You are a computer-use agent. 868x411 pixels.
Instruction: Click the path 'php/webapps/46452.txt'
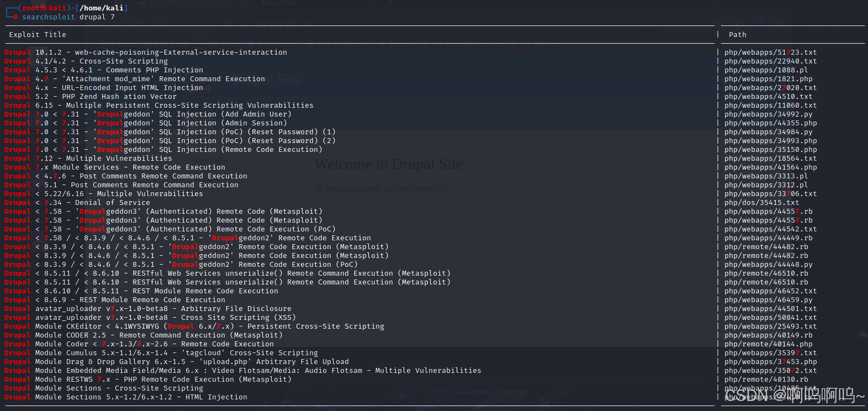771,291
